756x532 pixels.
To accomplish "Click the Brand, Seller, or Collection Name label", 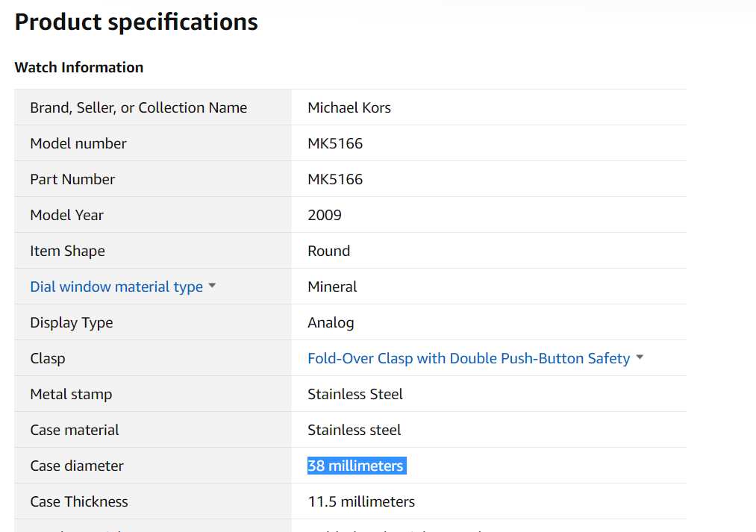I will pyautogui.click(x=138, y=107).
